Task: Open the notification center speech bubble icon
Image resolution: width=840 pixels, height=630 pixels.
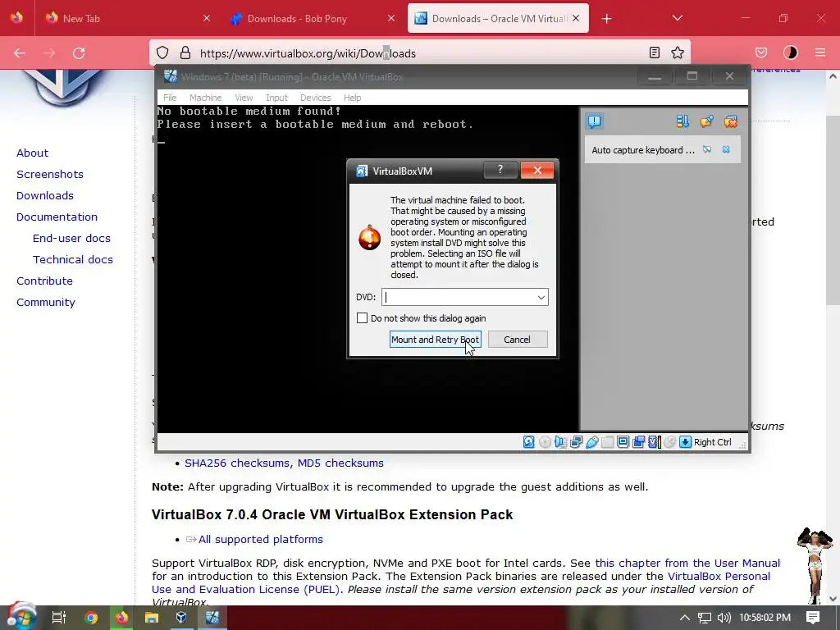Action: pos(595,121)
